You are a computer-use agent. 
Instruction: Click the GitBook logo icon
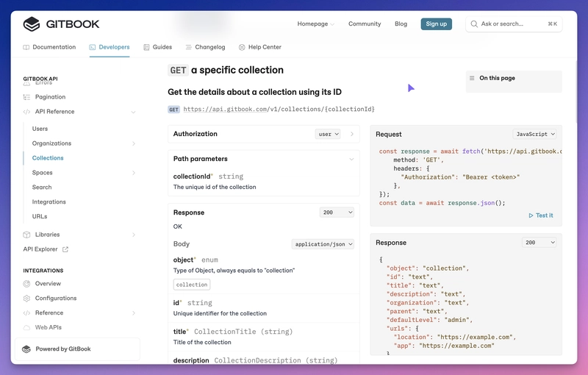click(x=31, y=24)
